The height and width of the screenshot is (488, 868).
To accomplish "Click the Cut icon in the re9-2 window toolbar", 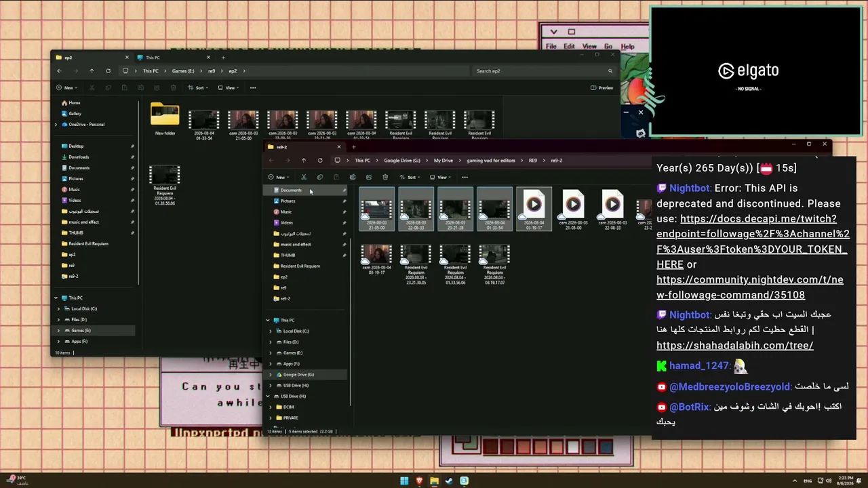I will 304,177.
